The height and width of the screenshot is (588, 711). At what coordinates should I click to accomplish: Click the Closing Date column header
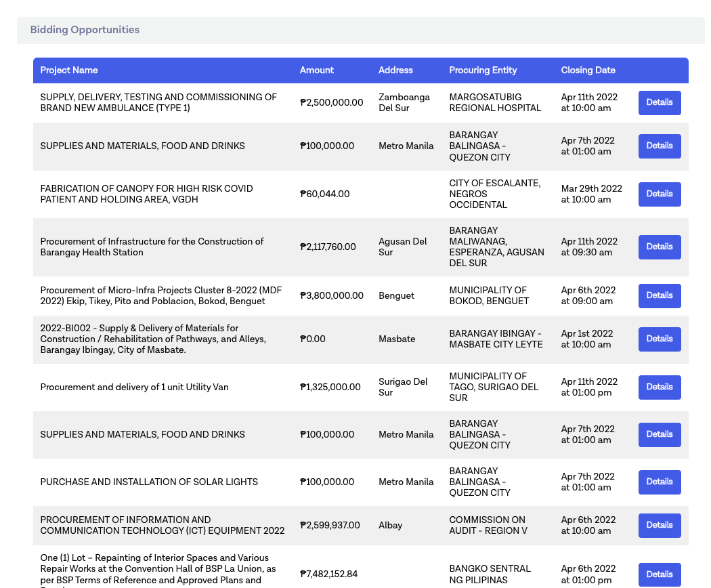click(588, 70)
